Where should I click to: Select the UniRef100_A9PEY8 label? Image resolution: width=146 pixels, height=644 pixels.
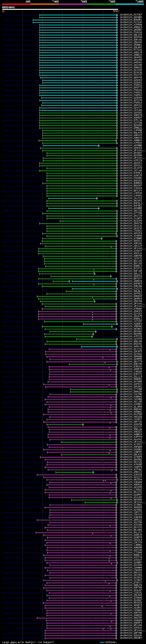(x=131, y=115)
